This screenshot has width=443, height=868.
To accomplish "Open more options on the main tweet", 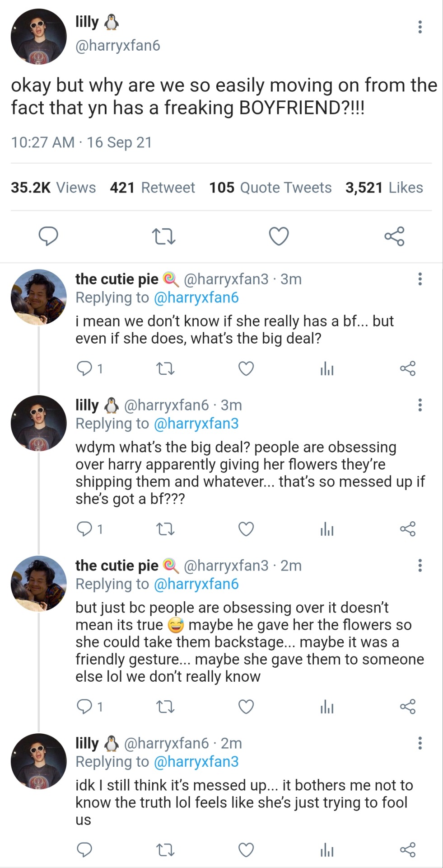I will (420, 27).
